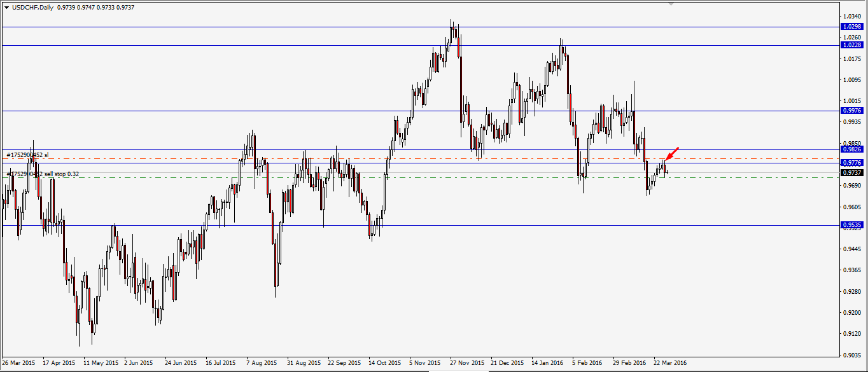Click the 5 Feb 2016 date label
This screenshot has height=372, width=868.
(587, 363)
